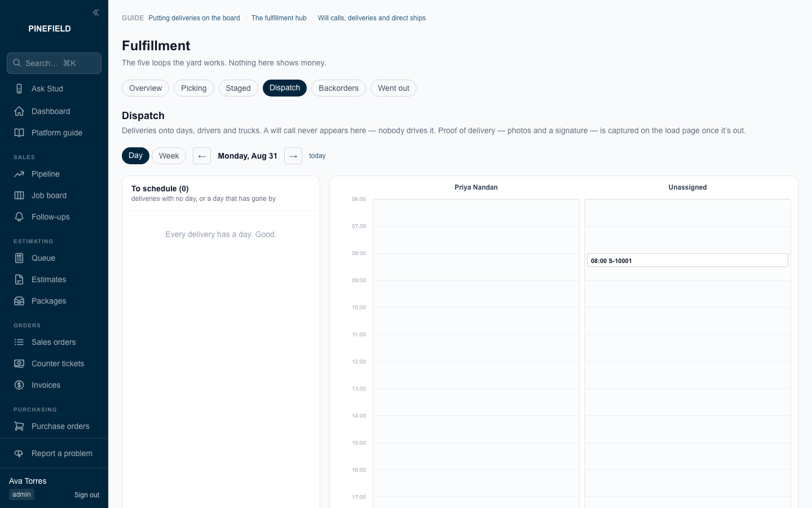The image size is (812, 508).
Task: Go to Sales orders
Action: (54, 342)
